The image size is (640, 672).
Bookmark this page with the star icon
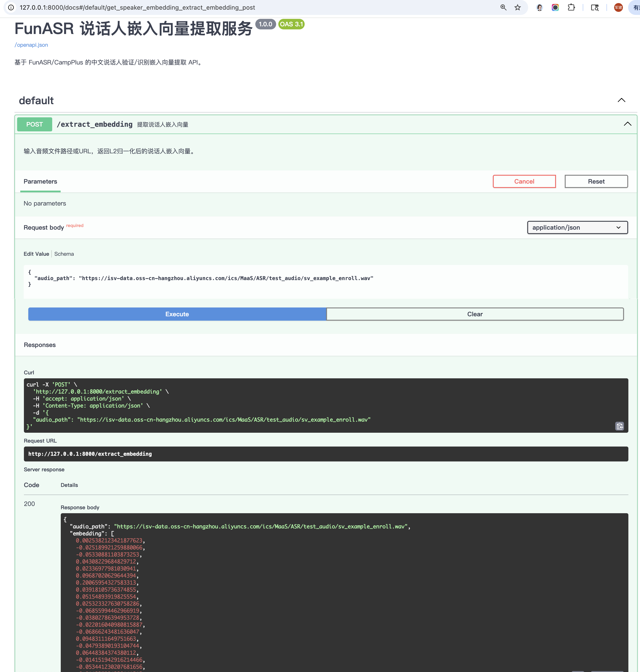click(x=518, y=7)
